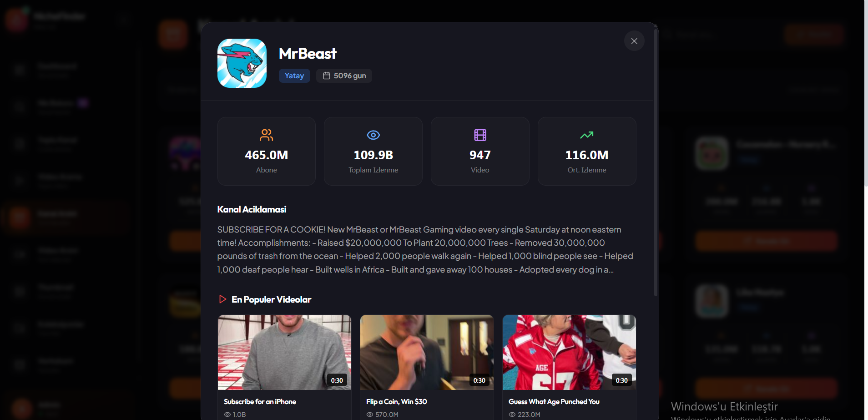Click the 947 video count
This screenshot has width=868, height=420.
pyautogui.click(x=480, y=155)
